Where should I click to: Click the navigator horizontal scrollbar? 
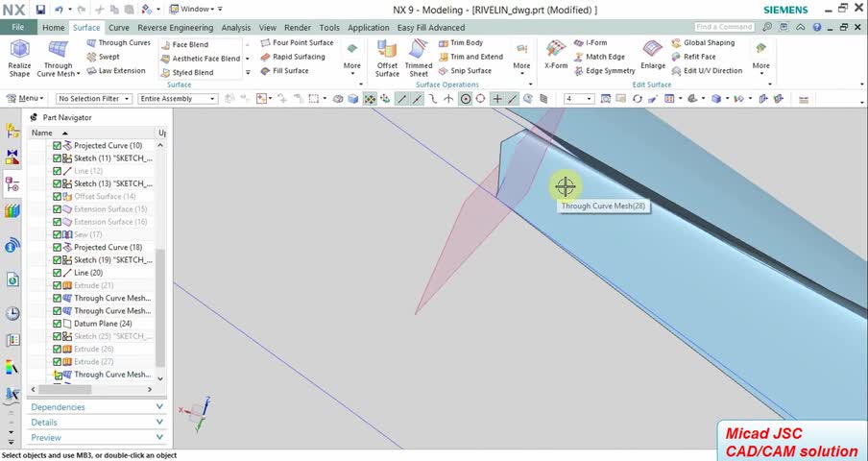point(64,390)
